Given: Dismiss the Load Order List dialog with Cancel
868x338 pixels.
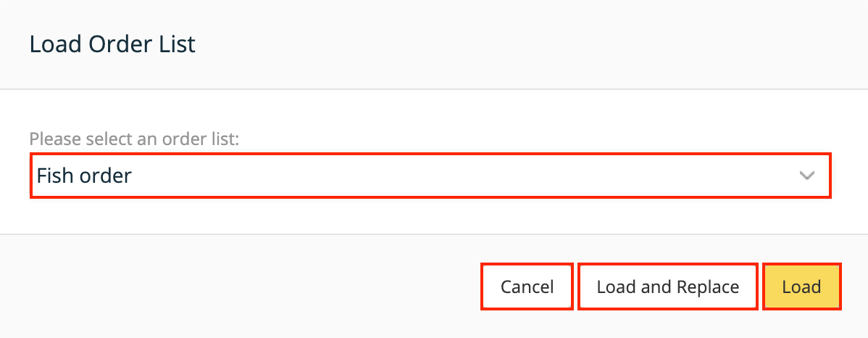Looking at the screenshot, I should pyautogui.click(x=527, y=287).
